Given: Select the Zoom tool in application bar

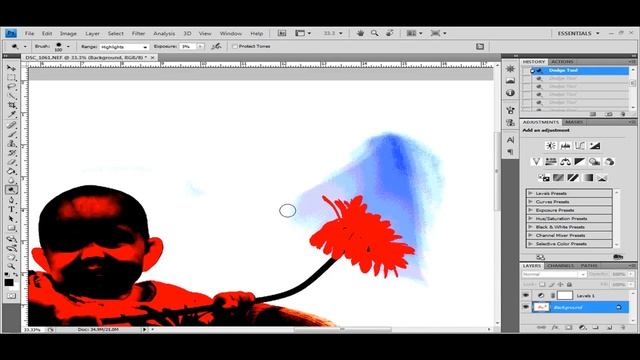Looking at the screenshot, I should pyautogui.click(x=375, y=33).
